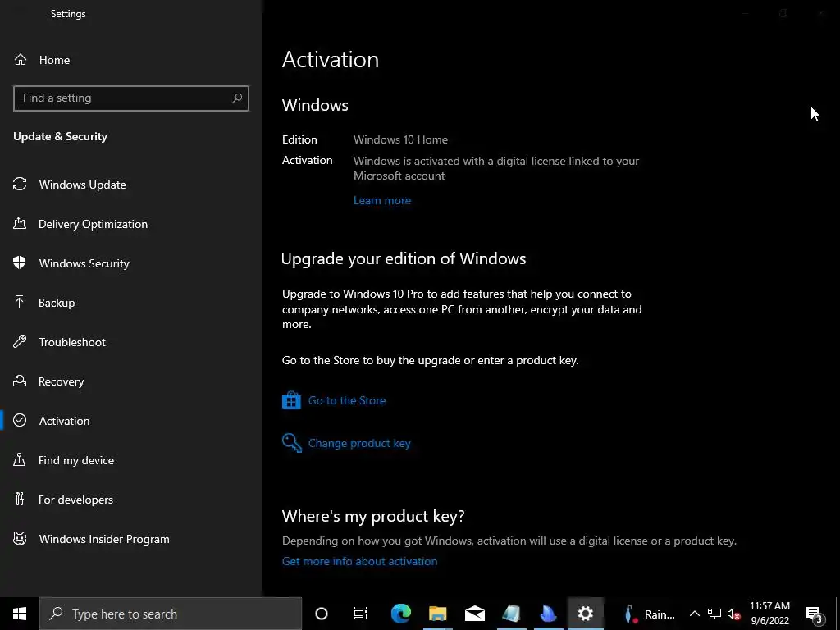Click the Backup arrow icon
The height and width of the screenshot is (630, 840).
[x=20, y=302]
